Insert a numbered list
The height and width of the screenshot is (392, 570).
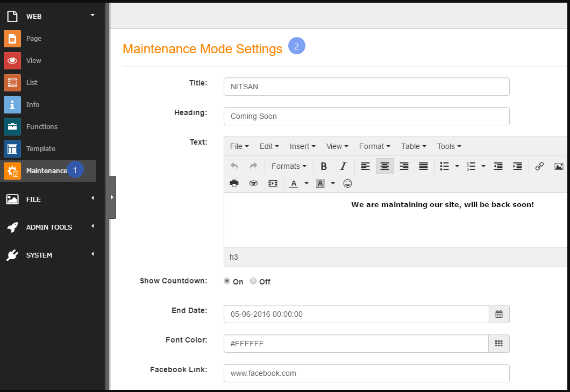(471, 166)
